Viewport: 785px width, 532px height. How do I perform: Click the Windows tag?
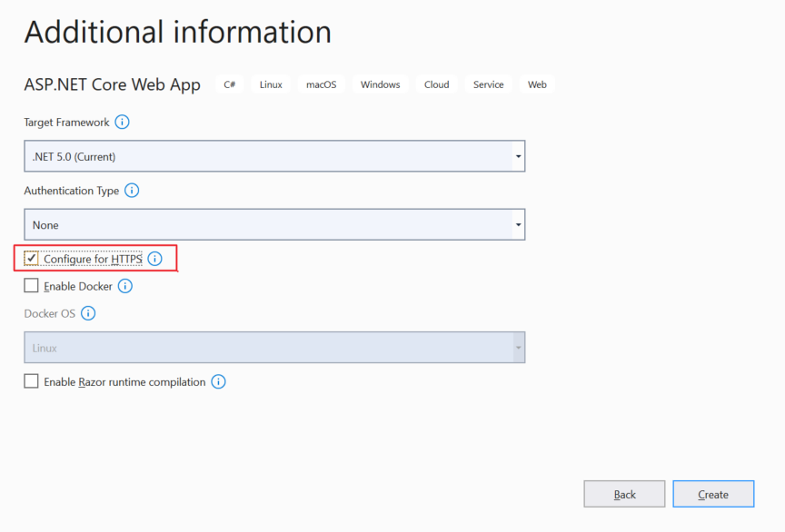380,84
